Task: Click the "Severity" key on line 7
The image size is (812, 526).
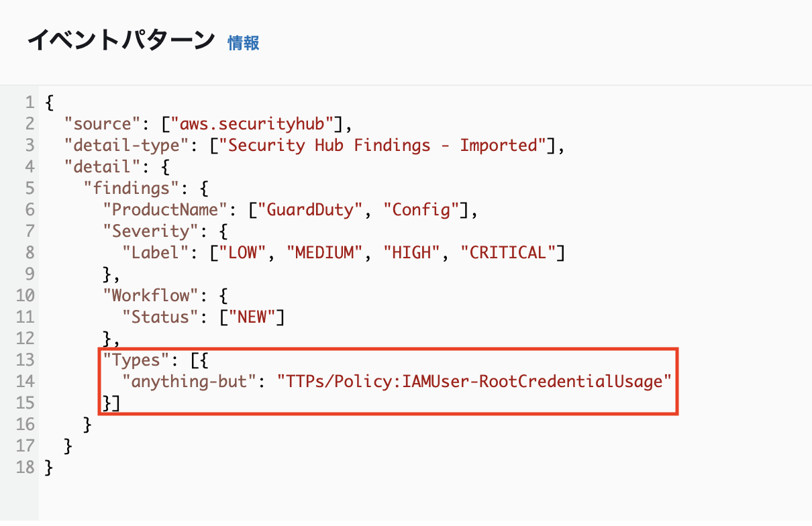Action: (146, 231)
